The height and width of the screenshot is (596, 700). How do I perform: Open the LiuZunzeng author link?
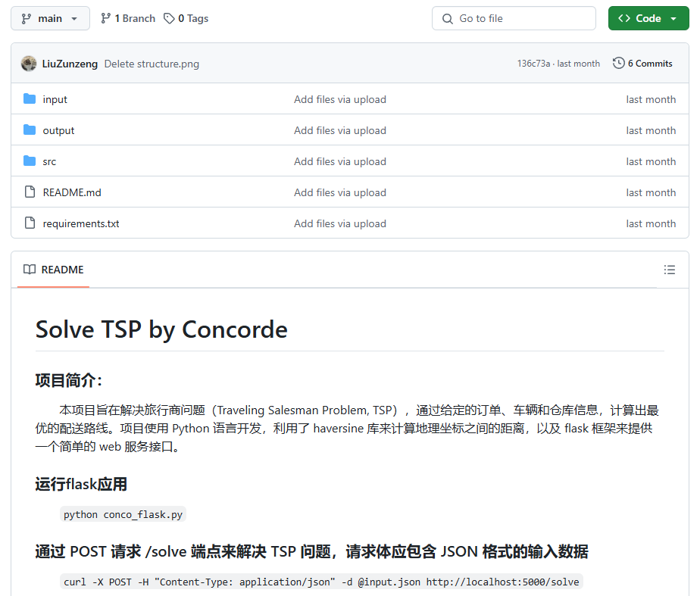70,64
